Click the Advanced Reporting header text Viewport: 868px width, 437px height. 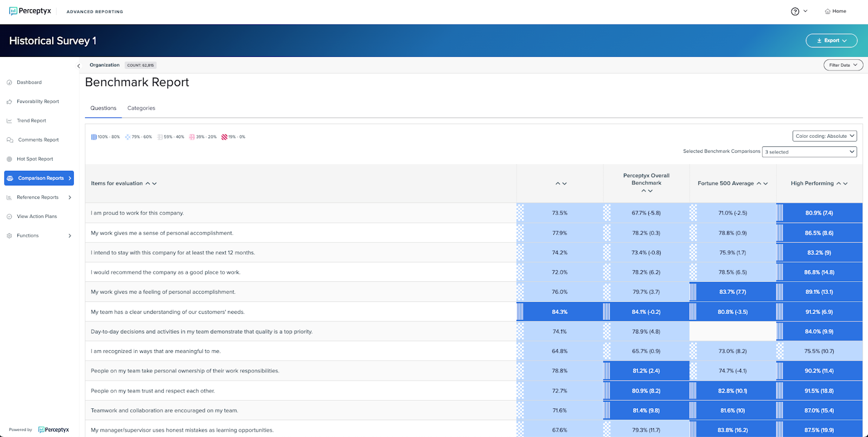click(95, 12)
